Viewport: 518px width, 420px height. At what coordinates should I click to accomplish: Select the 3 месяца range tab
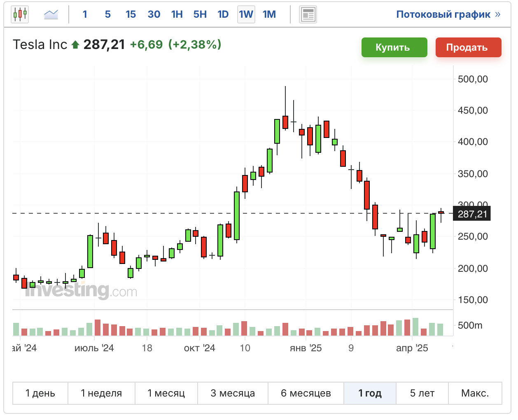click(x=233, y=393)
